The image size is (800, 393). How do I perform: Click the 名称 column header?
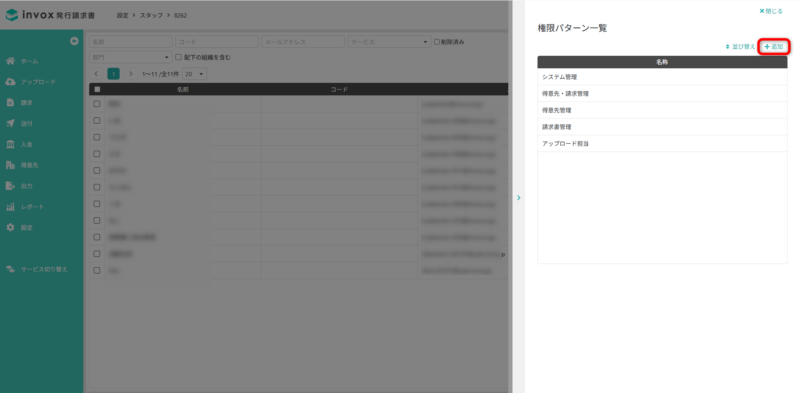point(662,62)
